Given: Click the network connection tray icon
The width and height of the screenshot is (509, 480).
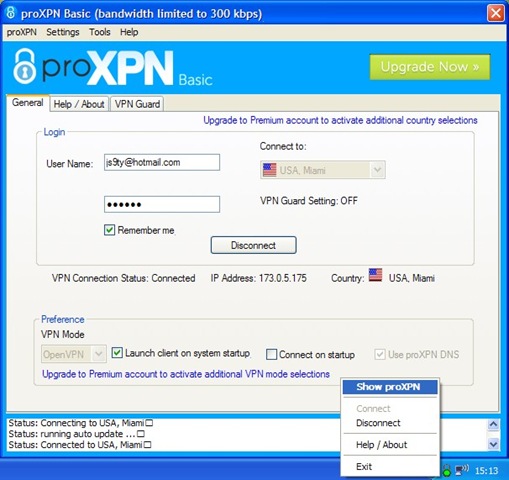Looking at the screenshot, I should (462, 470).
